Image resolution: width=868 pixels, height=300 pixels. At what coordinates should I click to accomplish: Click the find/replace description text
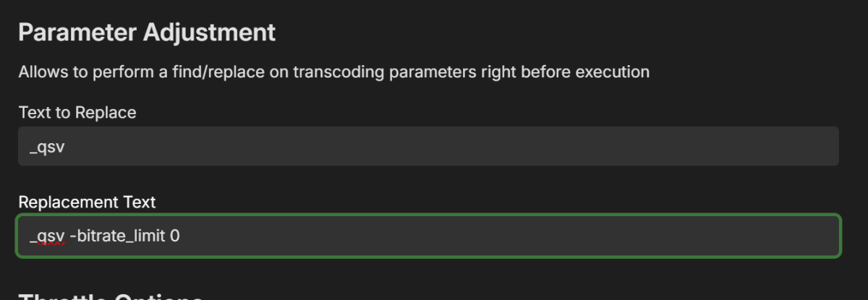coord(333,72)
